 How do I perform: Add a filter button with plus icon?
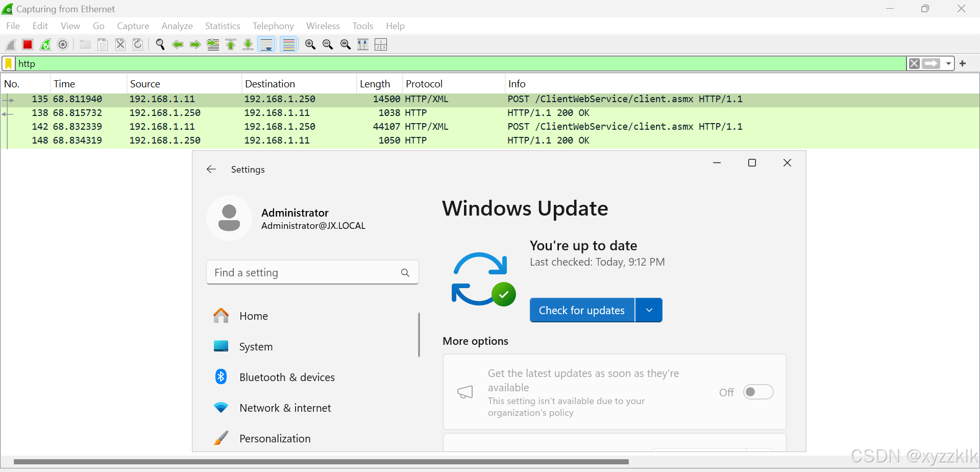click(963, 64)
